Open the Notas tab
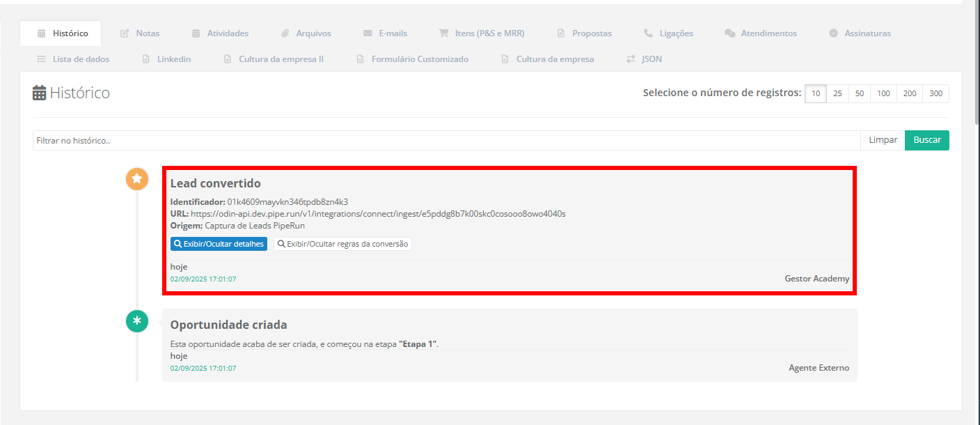 [140, 33]
